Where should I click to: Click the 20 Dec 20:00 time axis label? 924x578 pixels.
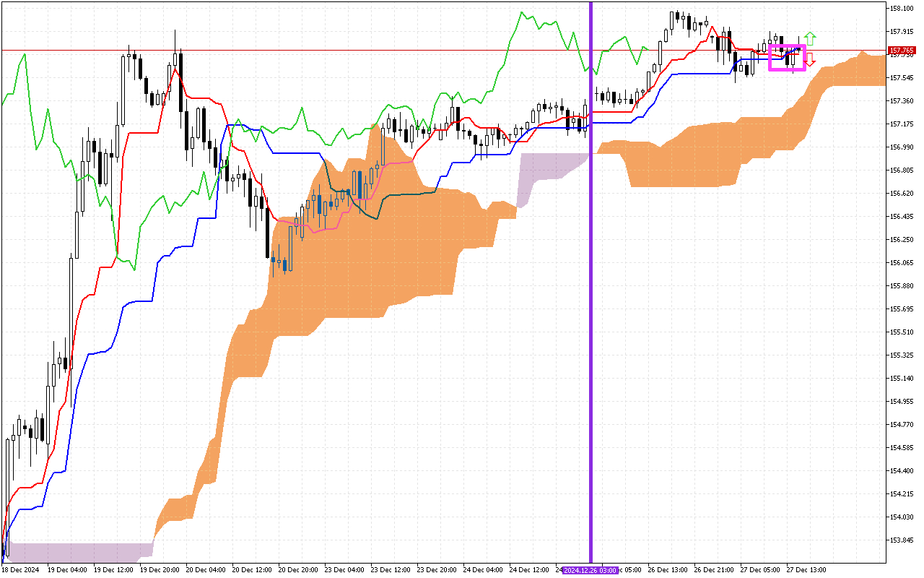tap(298, 570)
